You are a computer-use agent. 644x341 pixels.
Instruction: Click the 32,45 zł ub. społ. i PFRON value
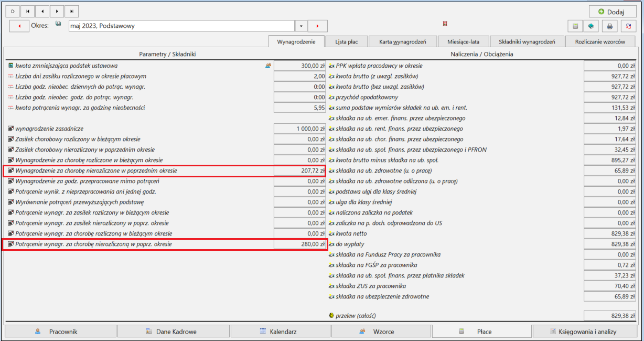click(x=610, y=150)
